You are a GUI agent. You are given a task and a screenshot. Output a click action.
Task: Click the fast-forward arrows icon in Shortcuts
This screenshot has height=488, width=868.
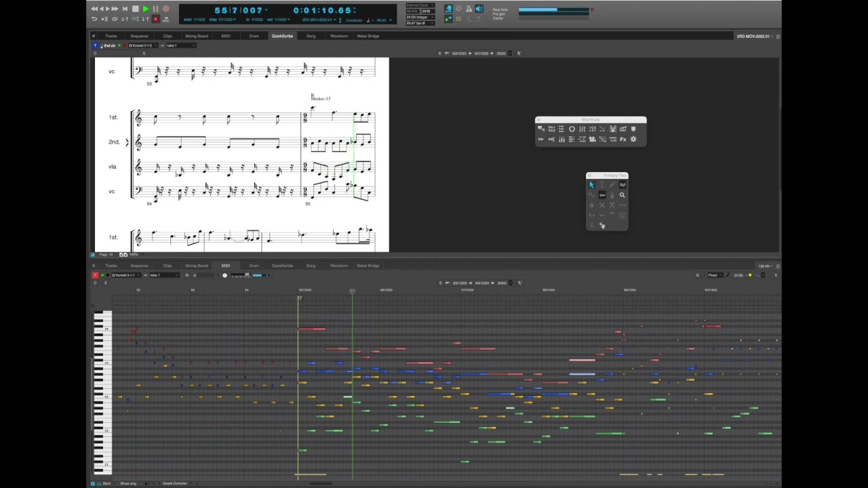point(541,139)
